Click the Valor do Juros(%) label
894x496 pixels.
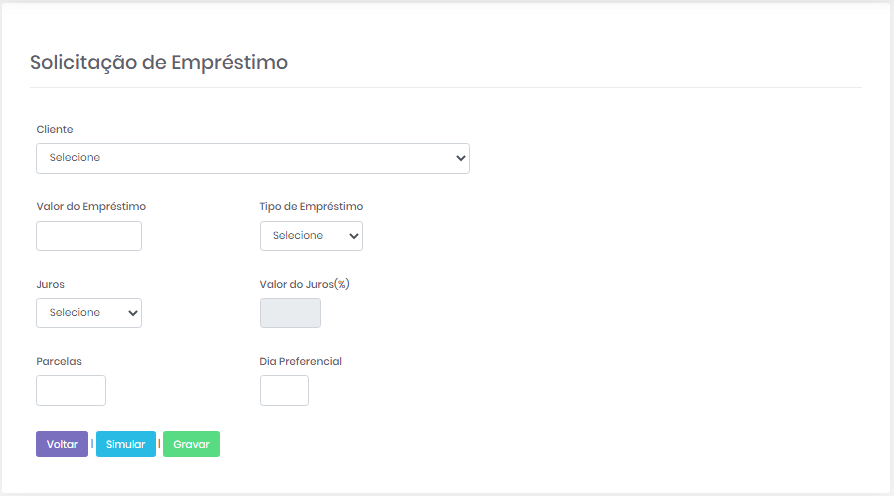[304, 284]
